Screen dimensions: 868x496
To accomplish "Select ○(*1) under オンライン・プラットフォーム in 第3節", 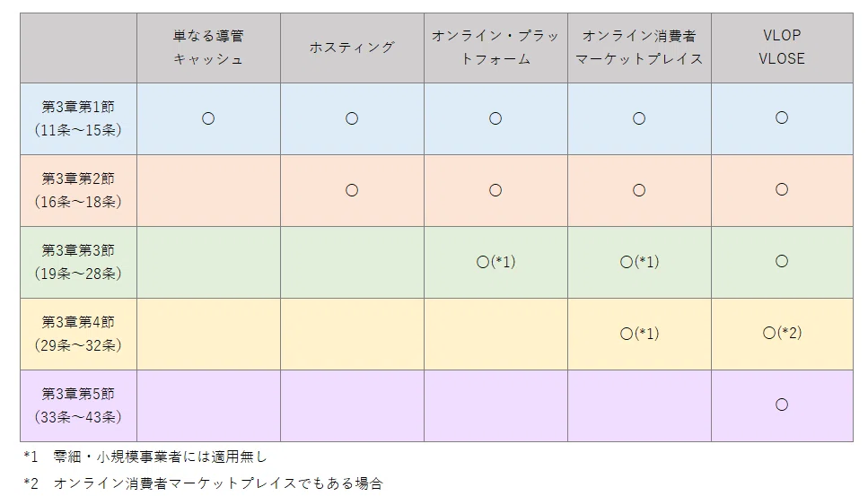I will (495, 262).
